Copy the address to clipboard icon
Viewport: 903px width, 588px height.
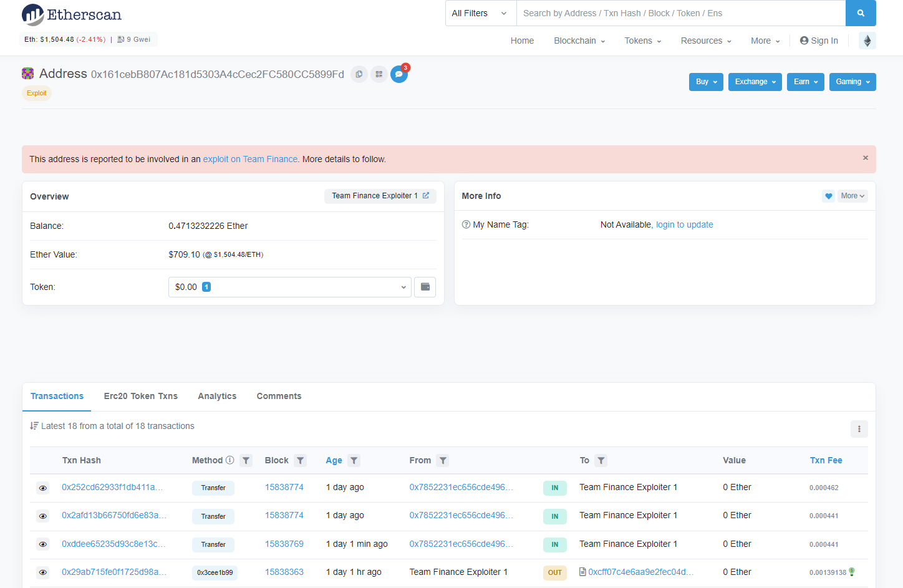click(x=359, y=74)
